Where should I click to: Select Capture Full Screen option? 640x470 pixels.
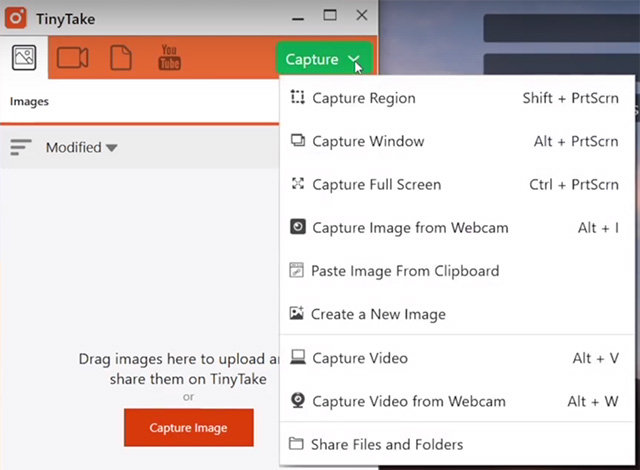pyautogui.click(x=457, y=185)
